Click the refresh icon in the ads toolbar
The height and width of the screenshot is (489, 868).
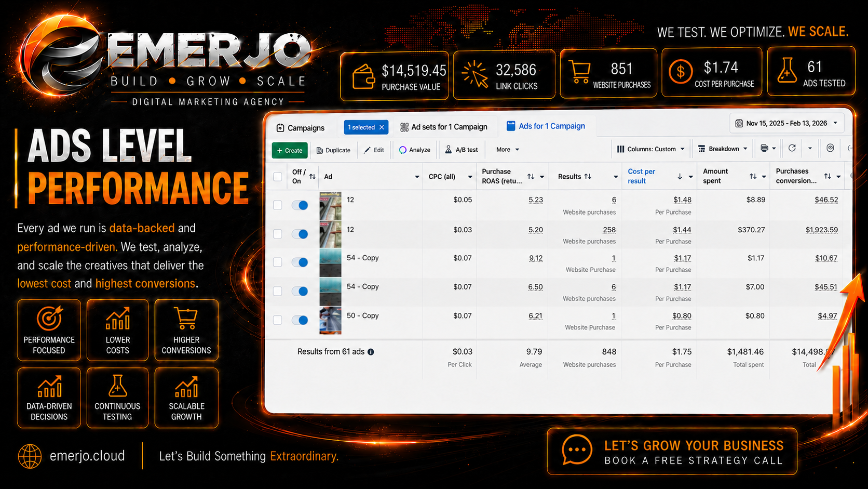pyautogui.click(x=792, y=148)
